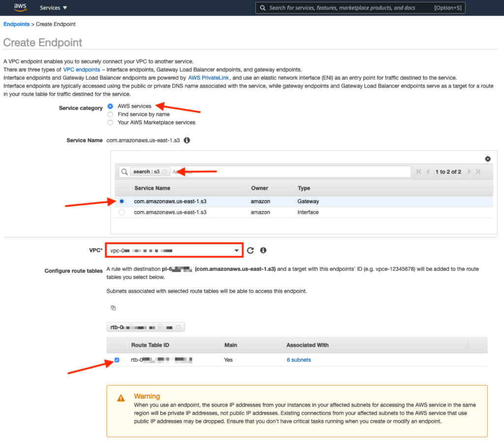Click the search magnifier in the top bar
504x448 pixels.
pos(263,8)
